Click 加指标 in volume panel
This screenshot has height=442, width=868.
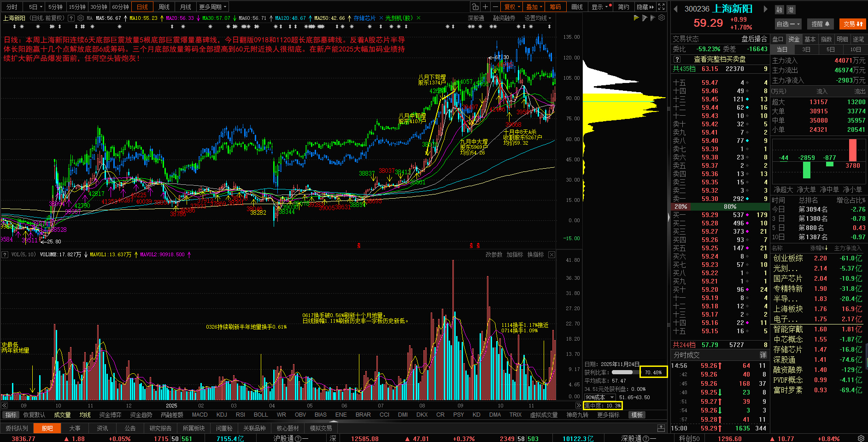tap(515, 254)
